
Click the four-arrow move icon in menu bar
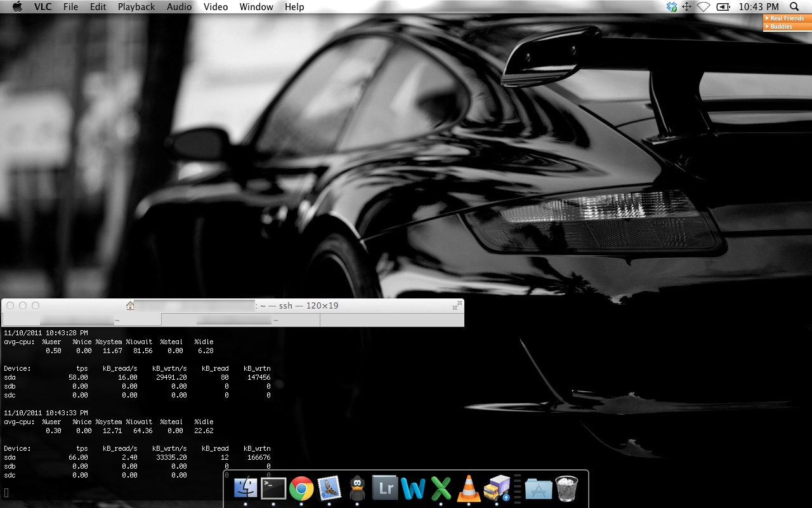pos(687,7)
